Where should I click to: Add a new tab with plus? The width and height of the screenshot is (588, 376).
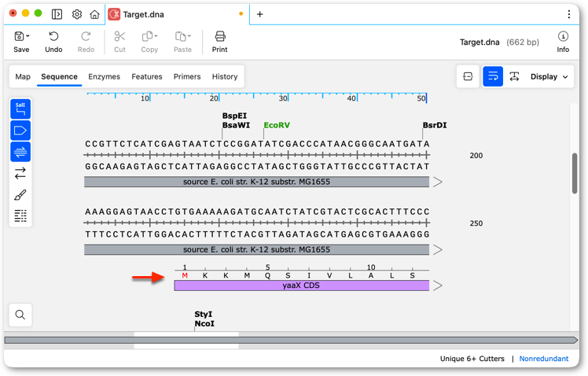point(259,14)
